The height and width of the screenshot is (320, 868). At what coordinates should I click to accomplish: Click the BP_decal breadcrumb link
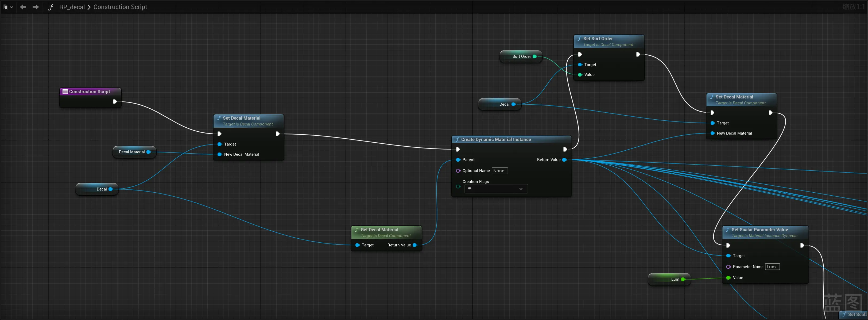(72, 7)
